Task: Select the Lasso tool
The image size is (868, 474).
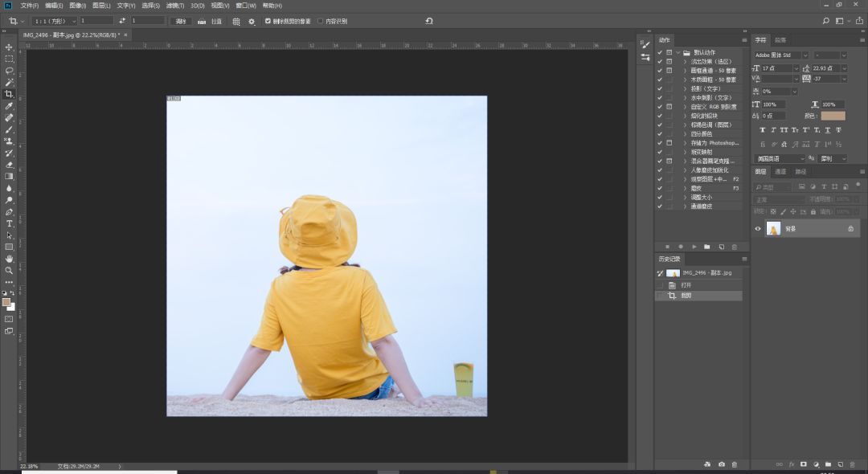Action: point(10,71)
